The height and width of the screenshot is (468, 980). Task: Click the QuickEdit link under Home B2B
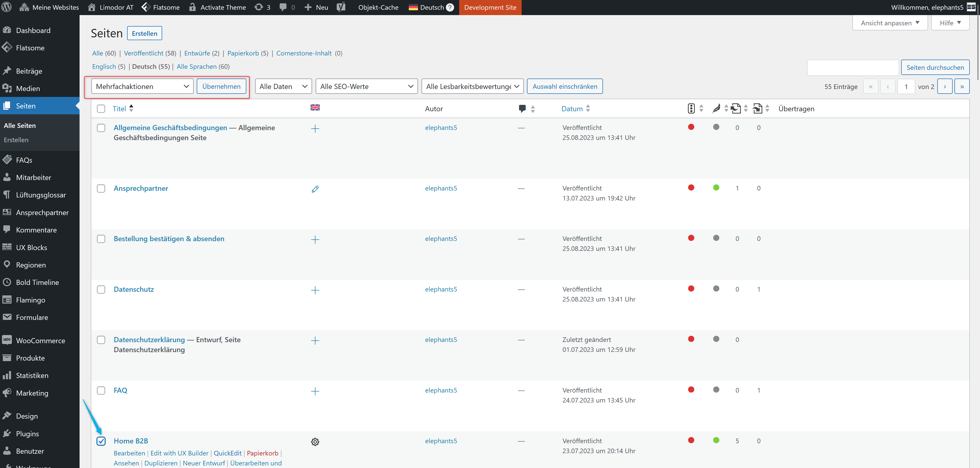point(227,453)
